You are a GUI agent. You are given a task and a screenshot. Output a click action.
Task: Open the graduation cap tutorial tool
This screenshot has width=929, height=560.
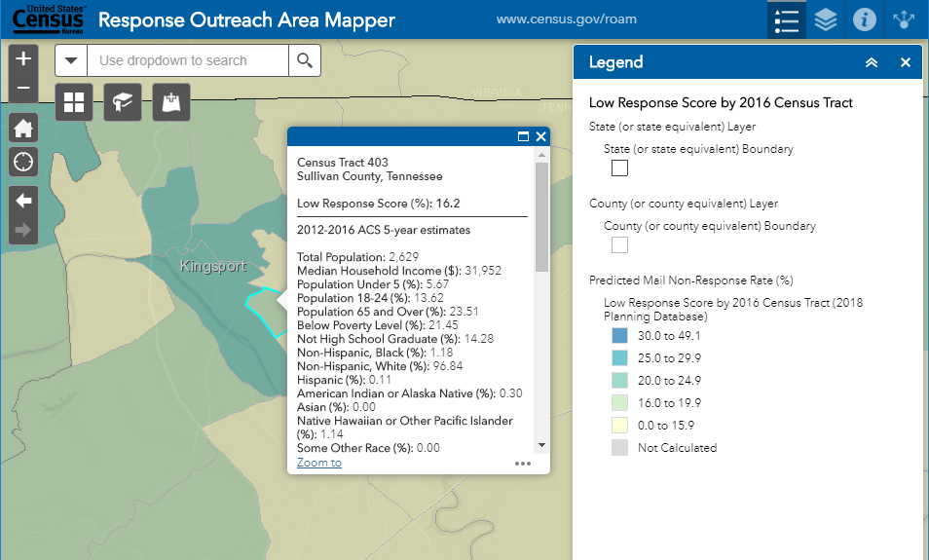[x=123, y=102]
